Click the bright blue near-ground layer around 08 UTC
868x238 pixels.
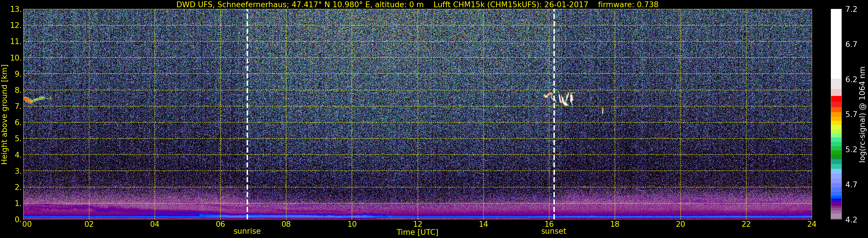[286, 216]
